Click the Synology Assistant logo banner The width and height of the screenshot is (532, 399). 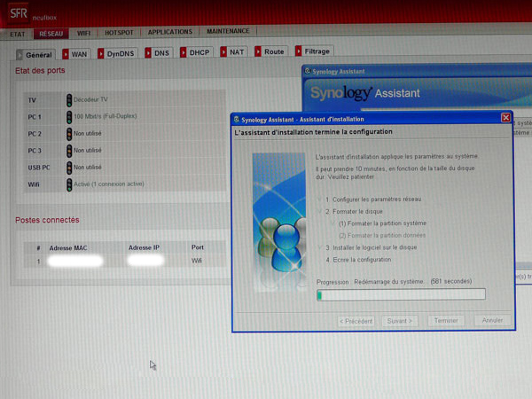(x=365, y=93)
